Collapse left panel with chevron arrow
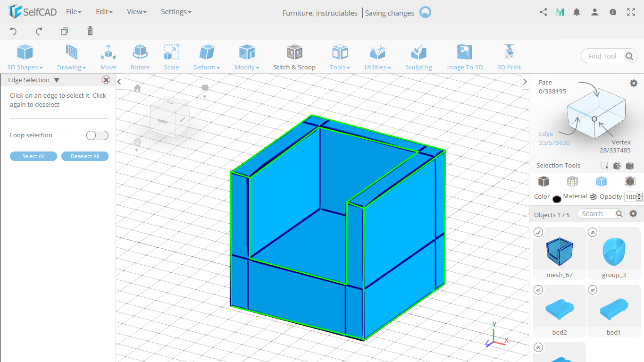Screen dimensions: 644x362 point(119,82)
